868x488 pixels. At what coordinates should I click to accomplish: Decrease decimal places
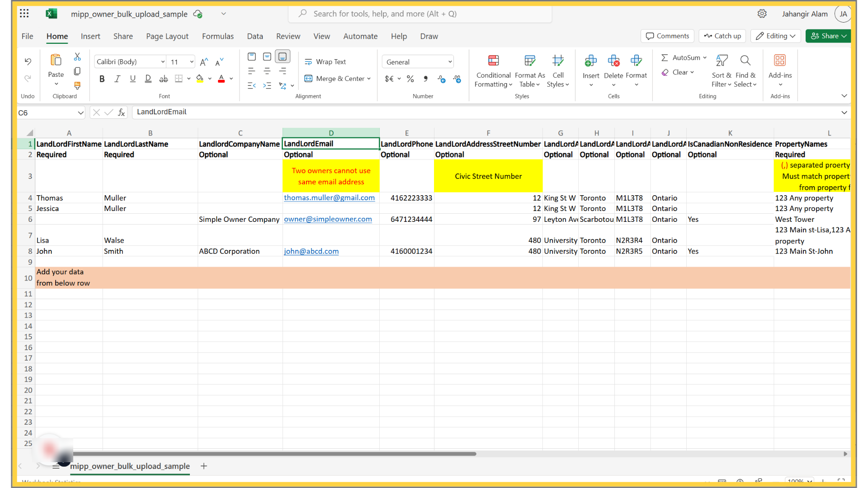click(458, 79)
